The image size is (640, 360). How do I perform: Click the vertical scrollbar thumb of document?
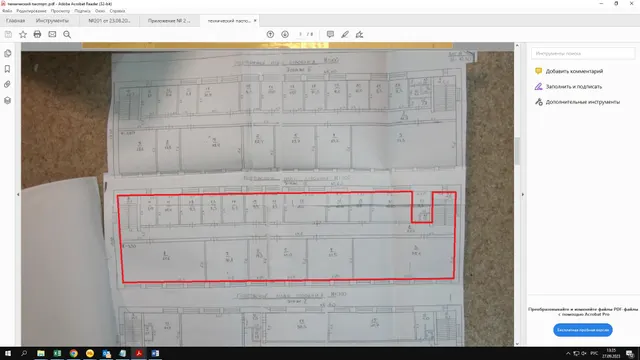517,151
